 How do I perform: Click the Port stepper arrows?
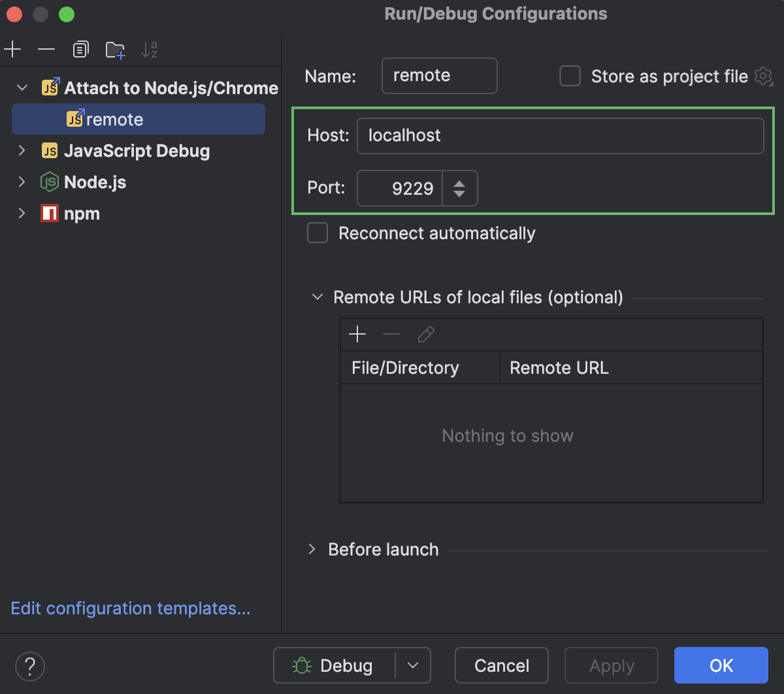click(459, 188)
